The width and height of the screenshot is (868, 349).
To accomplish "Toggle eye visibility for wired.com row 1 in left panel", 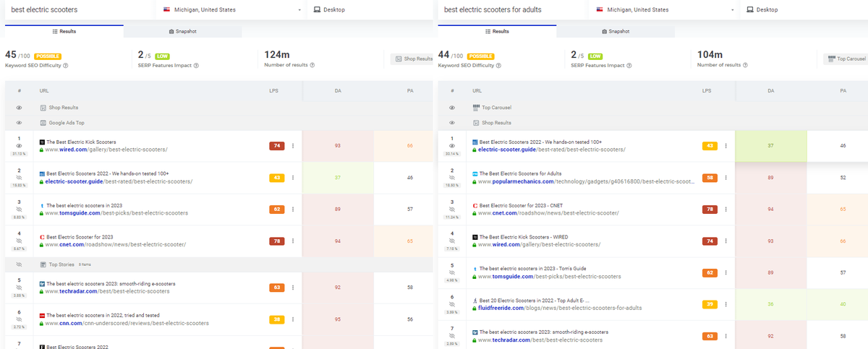I will [x=20, y=146].
